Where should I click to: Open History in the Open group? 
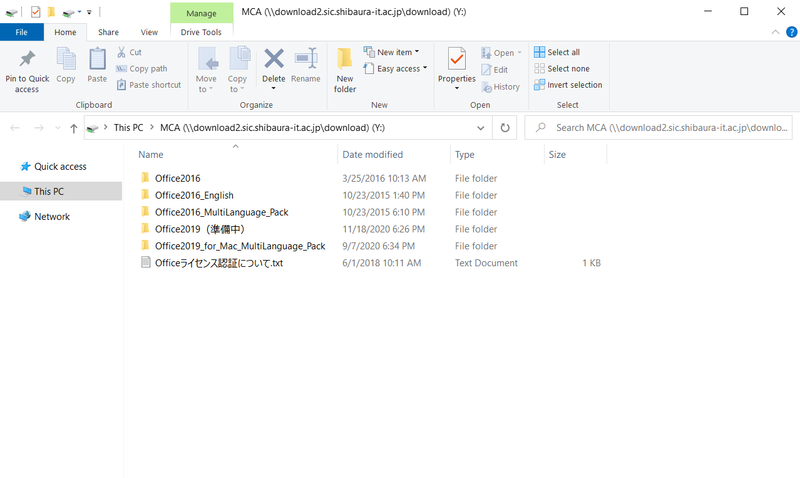501,87
